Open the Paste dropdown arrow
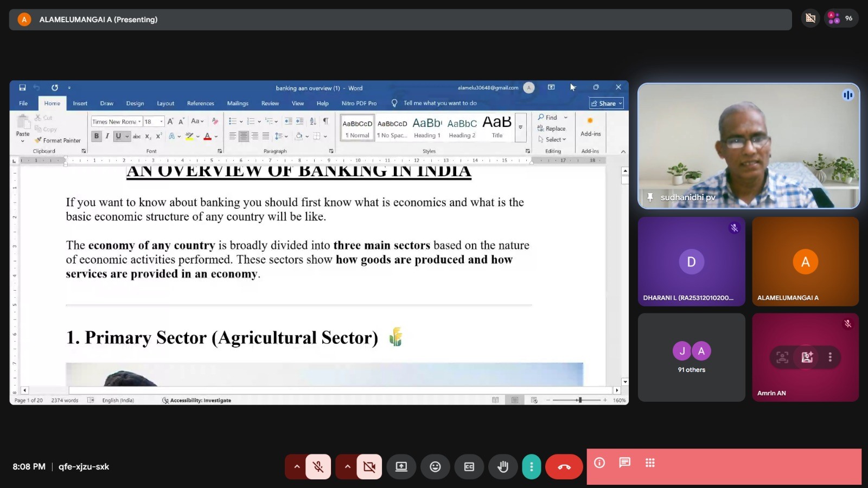Image resolution: width=868 pixels, height=488 pixels. coord(23,141)
